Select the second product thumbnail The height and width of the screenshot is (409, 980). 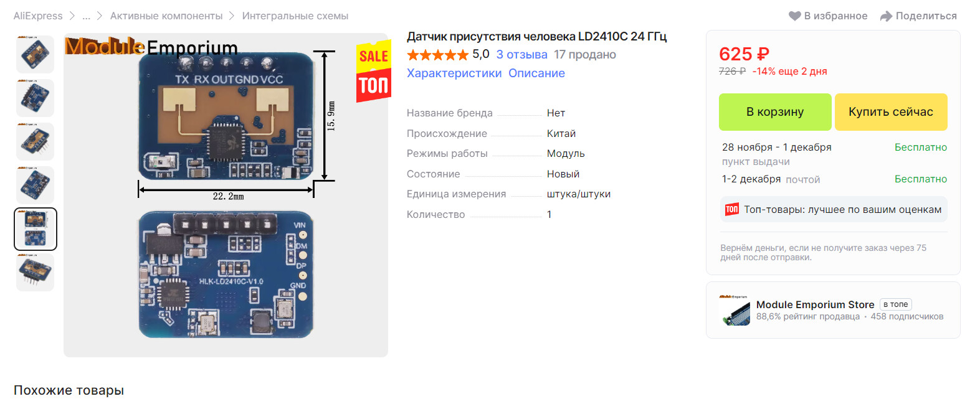pos(35,98)
